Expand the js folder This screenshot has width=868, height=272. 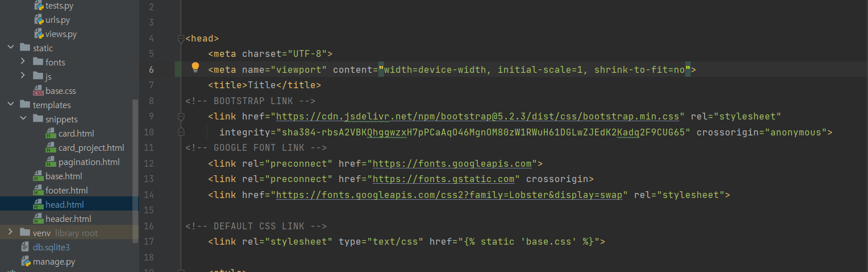(23, 77)
